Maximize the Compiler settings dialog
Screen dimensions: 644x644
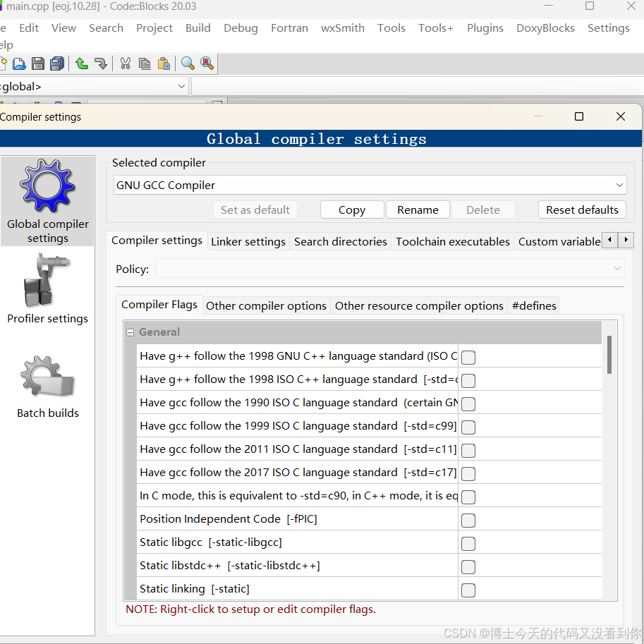pos(578,116)
